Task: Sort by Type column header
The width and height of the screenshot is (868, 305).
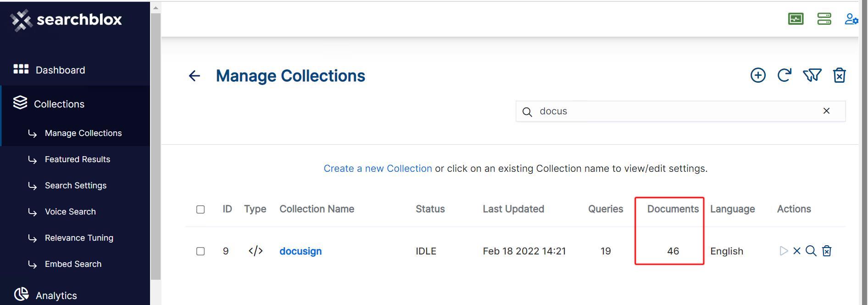Action: (x=255, y=209)
